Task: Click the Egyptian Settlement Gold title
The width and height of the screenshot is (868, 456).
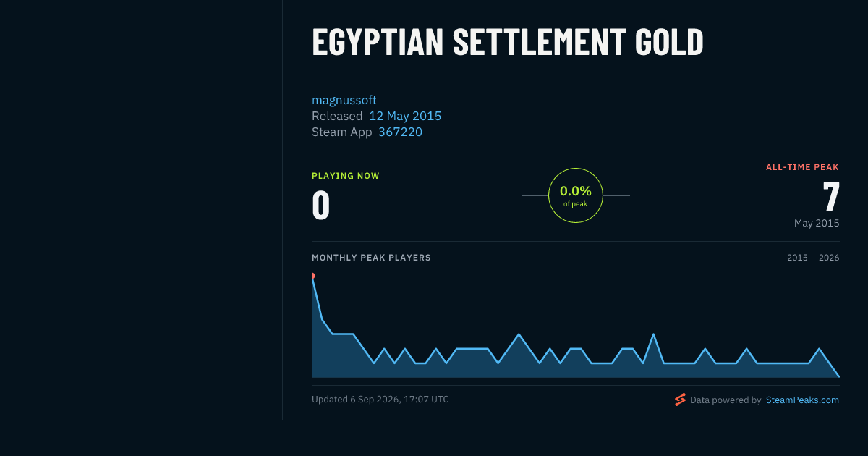Action: pos(508,42)
